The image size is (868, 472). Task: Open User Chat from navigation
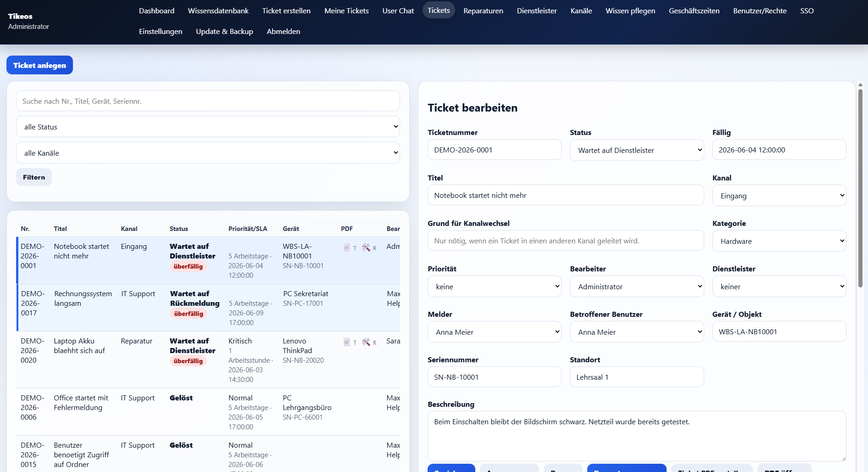398,11
